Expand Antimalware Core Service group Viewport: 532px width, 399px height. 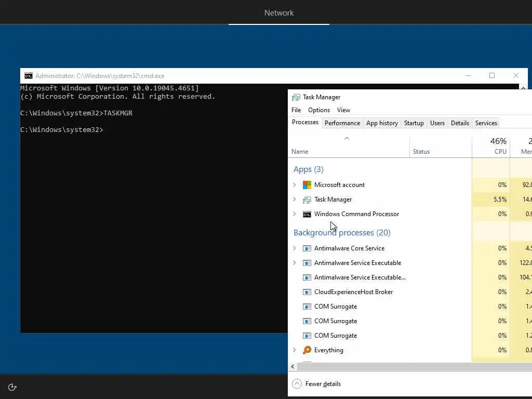(x=295, y=248)
